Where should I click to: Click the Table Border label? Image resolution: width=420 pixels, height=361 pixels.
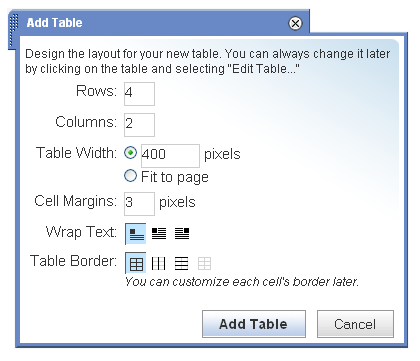click(x=74, y=261)
